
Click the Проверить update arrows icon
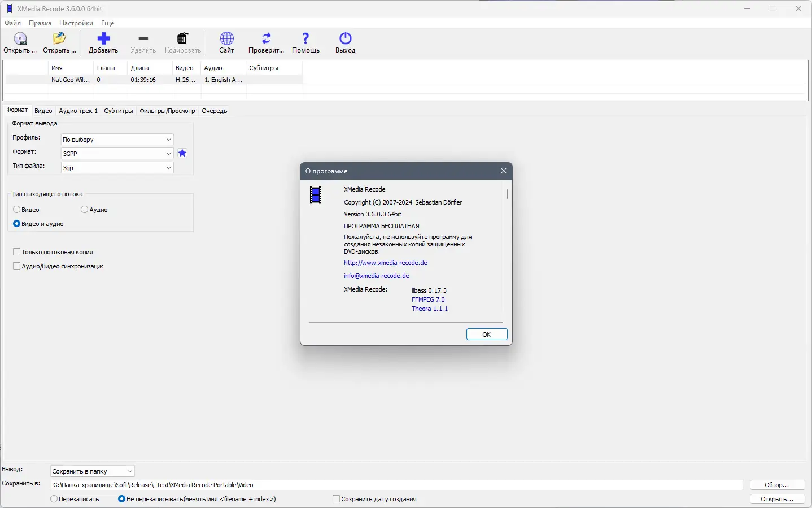pos(266,38)
